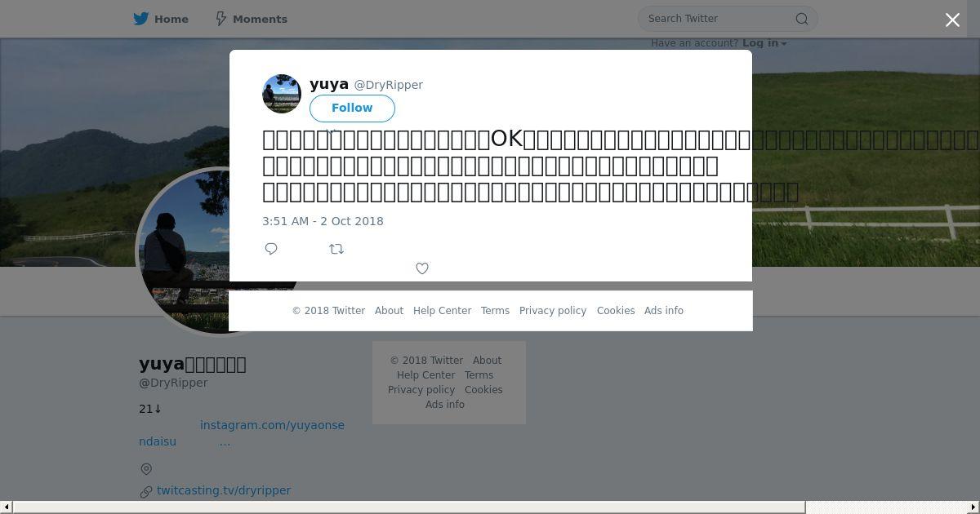Go to the Home tab
The width and height of the screenshot is (980, 514).
click(x=161, y=19)
